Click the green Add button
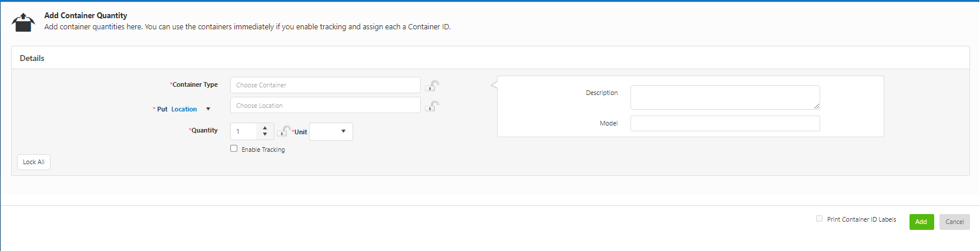Screen dimensions: 980x251 point(921,222)
